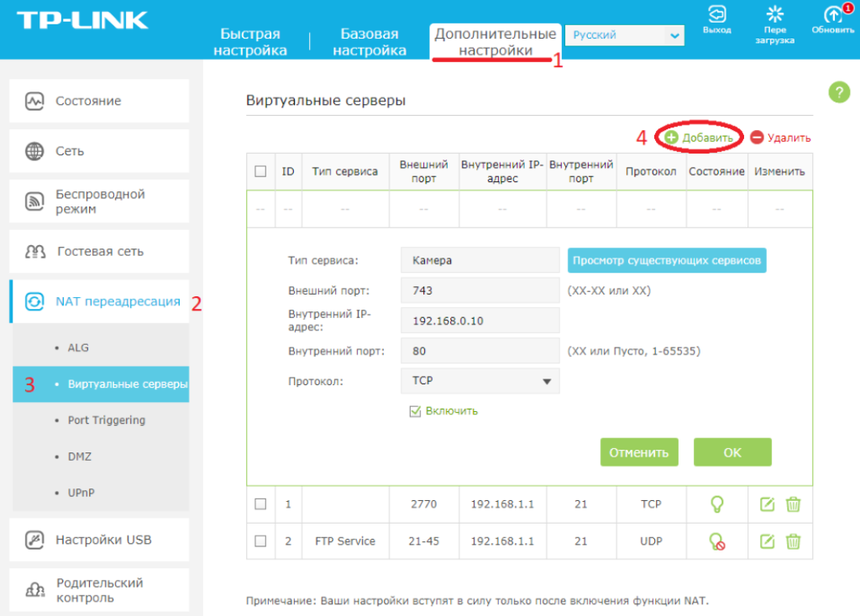Click the green plus Добавить icon
The image size is (860, 616).
pyautogui.click(x=671, y=138)
